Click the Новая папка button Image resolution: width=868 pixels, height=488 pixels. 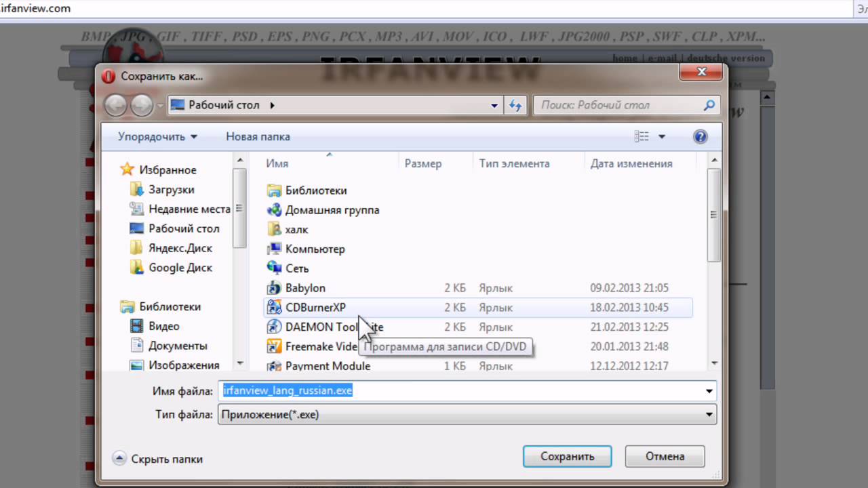click(258, 136)
